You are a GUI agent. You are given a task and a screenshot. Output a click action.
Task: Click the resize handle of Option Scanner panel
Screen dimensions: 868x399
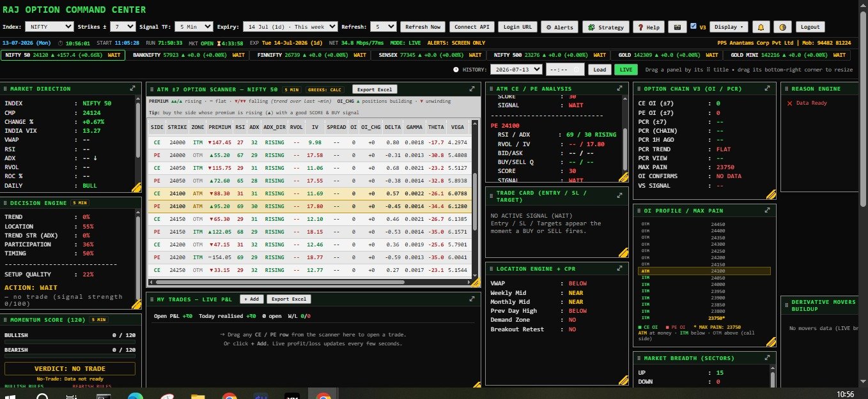[476, 282]
